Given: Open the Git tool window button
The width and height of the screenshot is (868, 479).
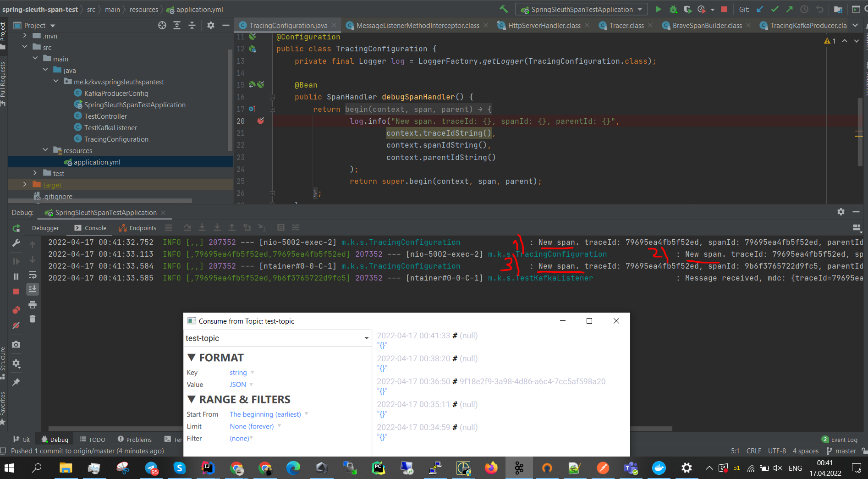Looking at the screenshot, I should click(x=22, y=440).
